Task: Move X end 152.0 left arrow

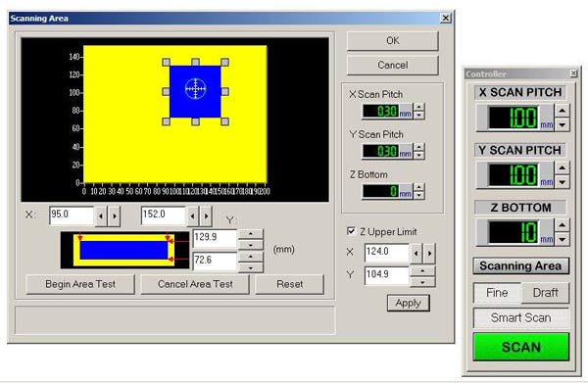Action: (x=192, y=216)
